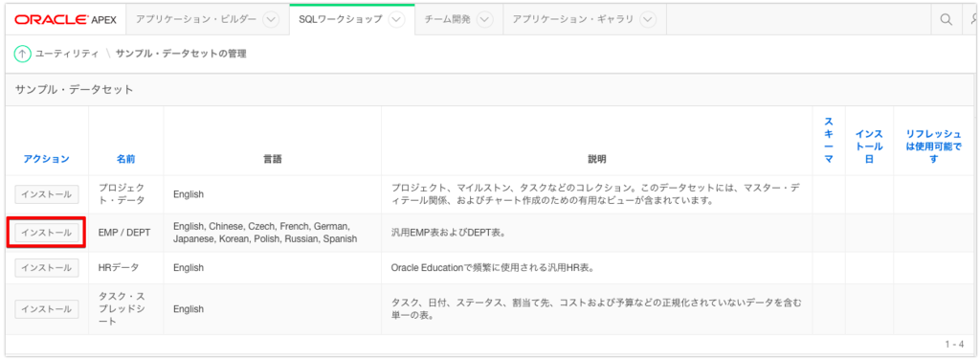Select the HRデータ name cell

(125, 267)
